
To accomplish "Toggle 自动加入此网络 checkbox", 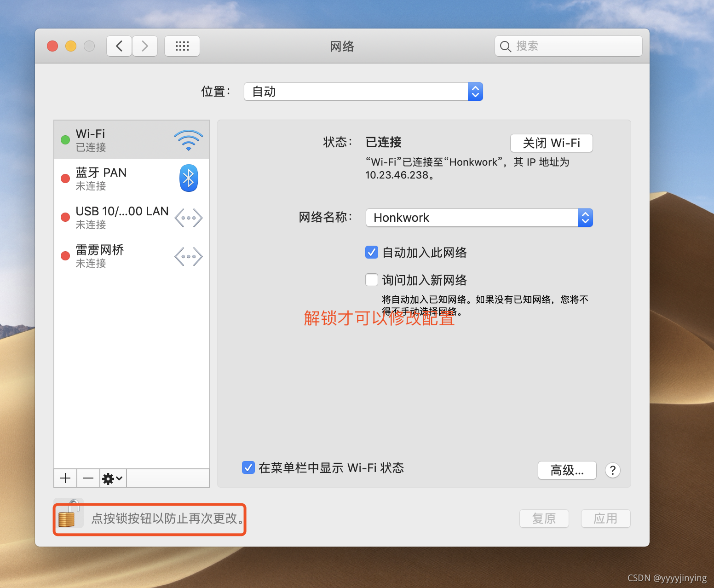I will (372, 252).
